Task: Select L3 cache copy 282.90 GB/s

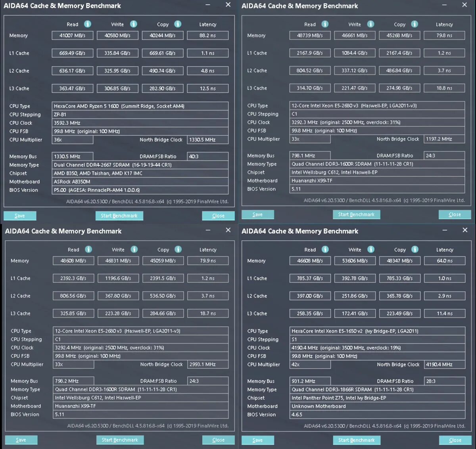Action: tap(162, 88)
